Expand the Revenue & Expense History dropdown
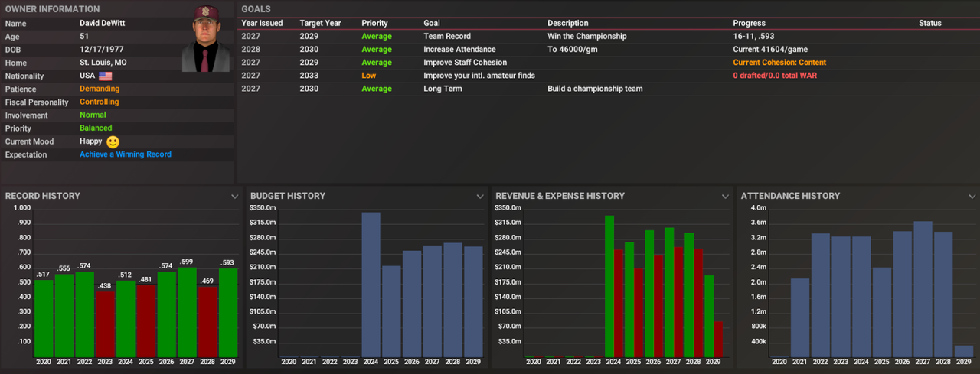This screenshot has height=374, width=980. tap(725, 197)
